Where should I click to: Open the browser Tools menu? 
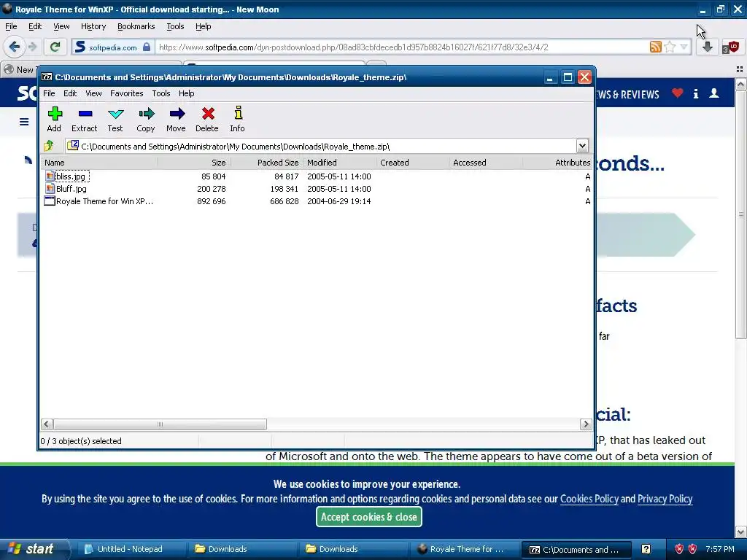175,27
